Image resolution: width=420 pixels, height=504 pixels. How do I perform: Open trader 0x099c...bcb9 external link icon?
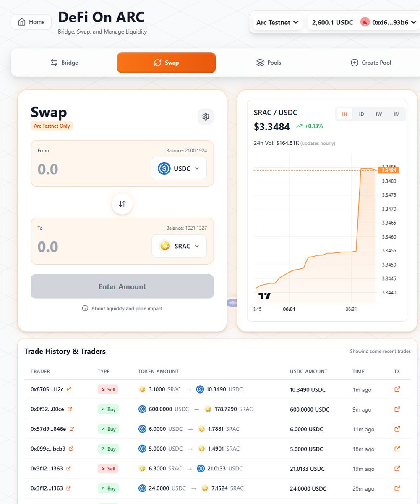pyautogui.click(x=71, y=449)
